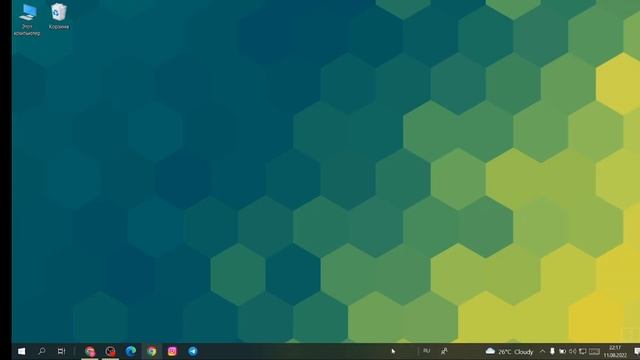Expand hidden system tray icons chevron
640x360 pixels.
coord(542,351)
